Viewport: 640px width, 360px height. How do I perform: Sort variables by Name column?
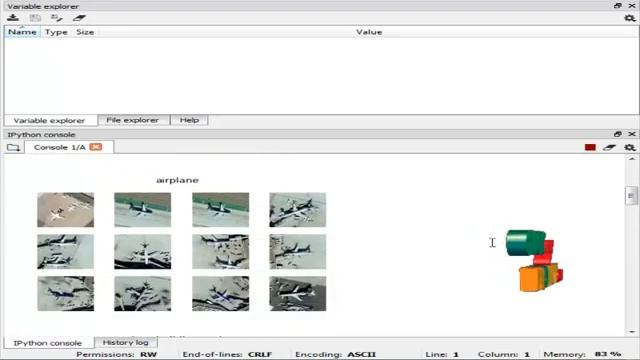tap(22, 32)
